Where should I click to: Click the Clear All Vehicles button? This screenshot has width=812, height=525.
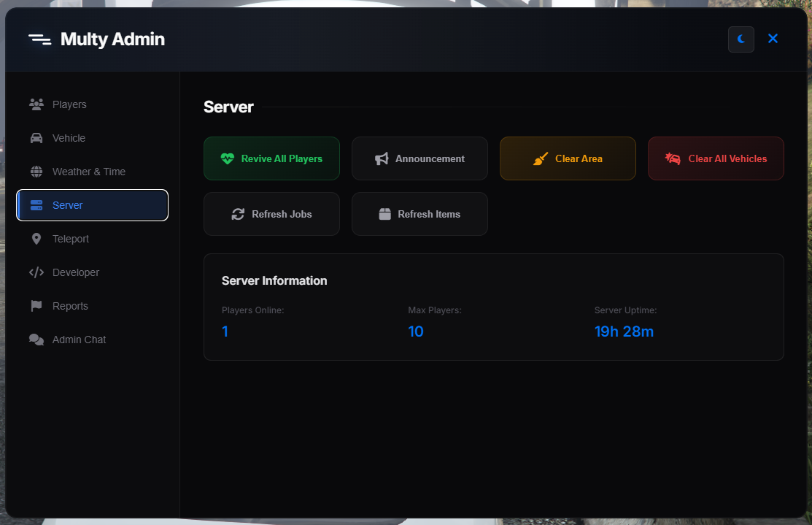pos(716,158)
